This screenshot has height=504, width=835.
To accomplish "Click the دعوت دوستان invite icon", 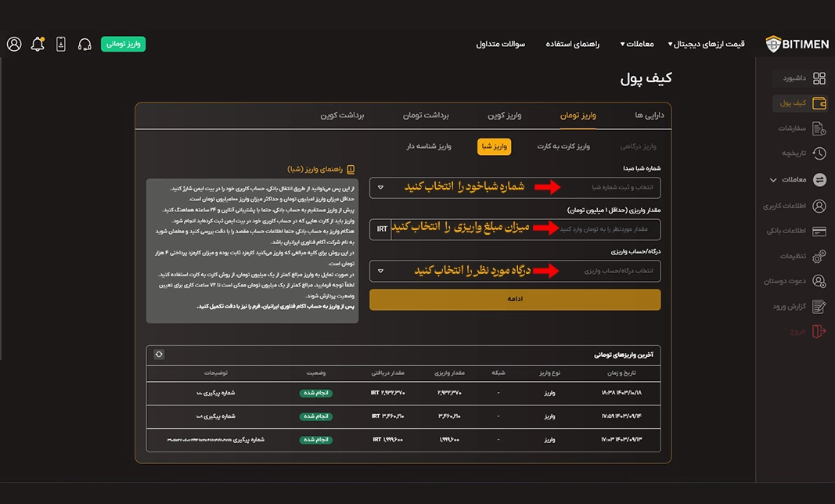I will pyautogui.click(x=819, y=281).
